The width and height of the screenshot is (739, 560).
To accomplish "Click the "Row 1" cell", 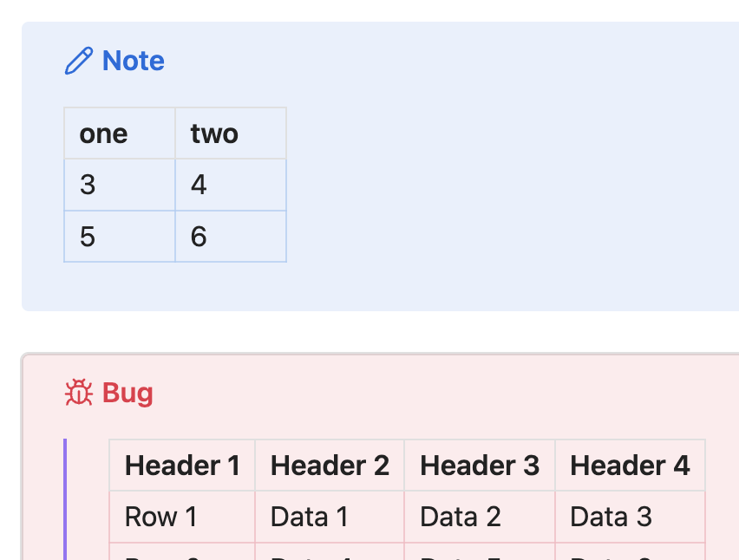I will [x=182, y=518].
